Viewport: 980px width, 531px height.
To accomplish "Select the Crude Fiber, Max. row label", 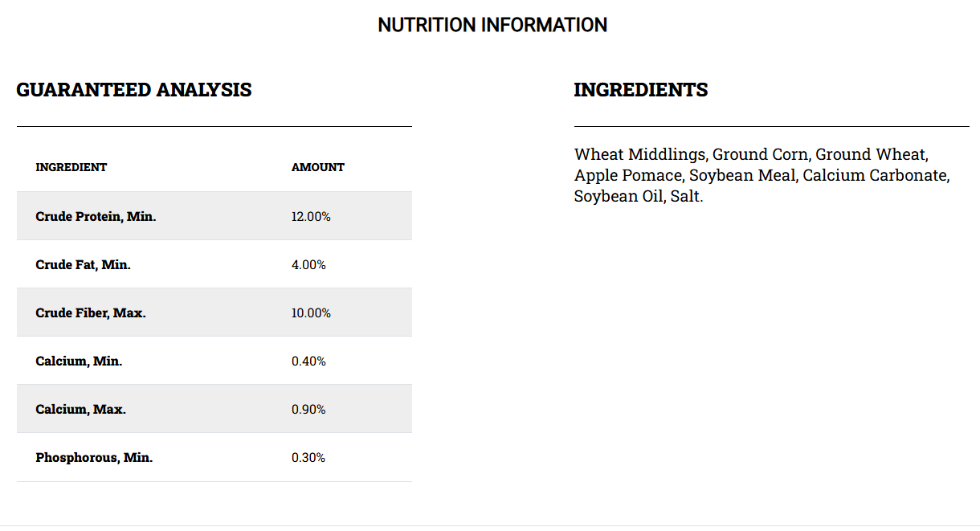I will point(91,312).
